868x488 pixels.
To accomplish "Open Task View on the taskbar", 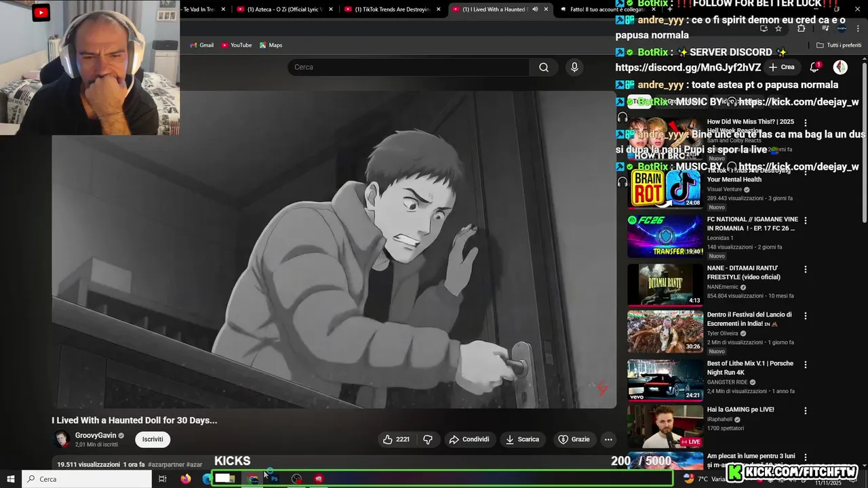I will pyautogui.click(x=163, y=479).
